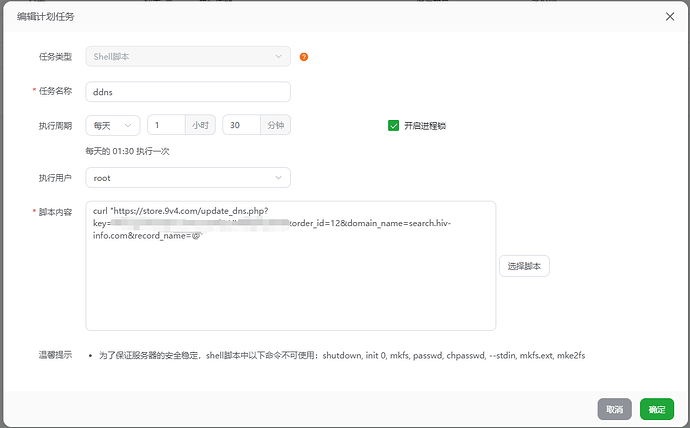The image size is (690, 428).
Task: Click the 分钟 unit label
Action: (275, 125)
